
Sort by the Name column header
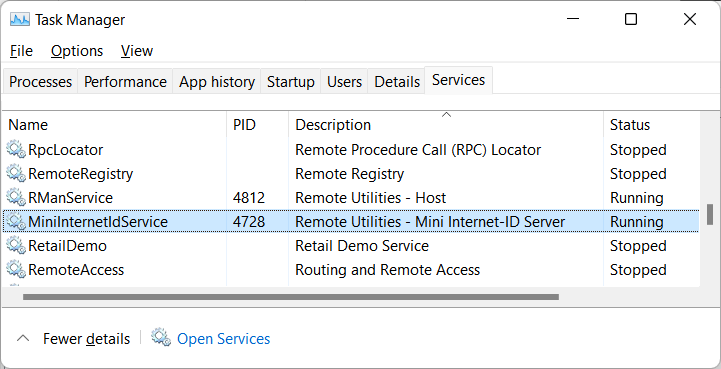coord(114,125)
